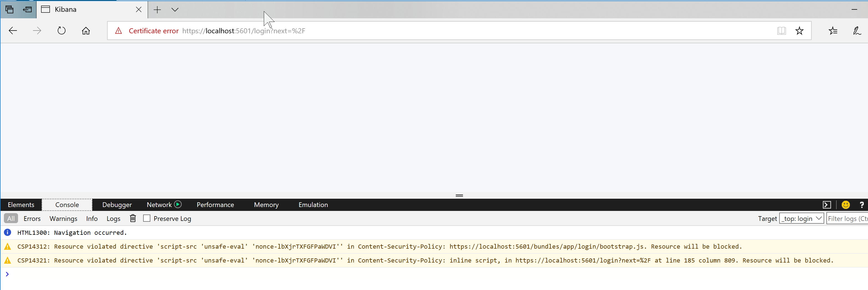868x290 pixels.
Task: Open the Target _top: login dropdown
Action: (x=802, y=218)
